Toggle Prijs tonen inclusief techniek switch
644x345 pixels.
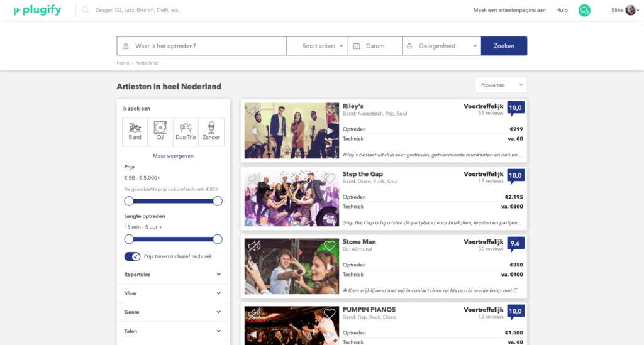(x=133, y=256)
